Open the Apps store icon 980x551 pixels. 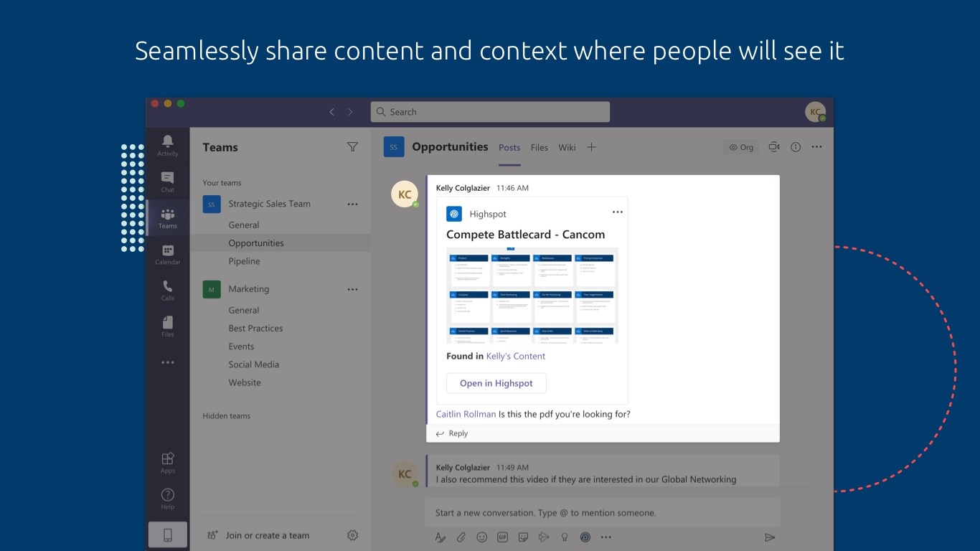167,458
